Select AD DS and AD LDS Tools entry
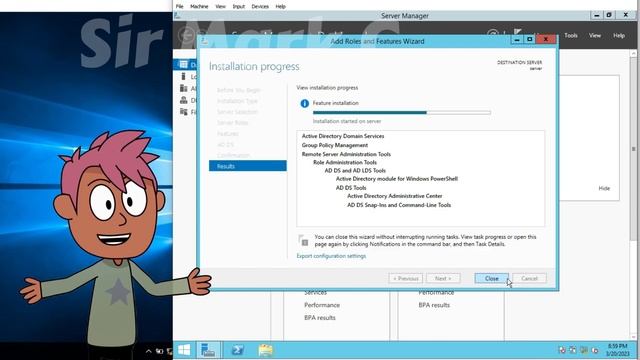This screenshot has width=640, height=360. (355, 171)
